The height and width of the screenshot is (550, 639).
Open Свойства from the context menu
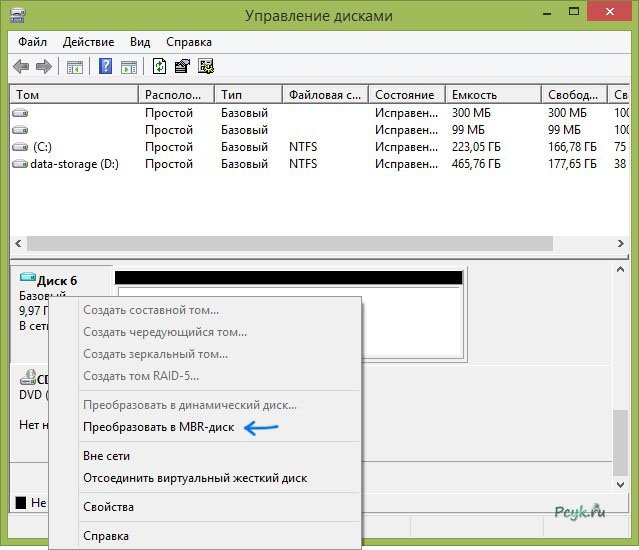pos(108,507)
